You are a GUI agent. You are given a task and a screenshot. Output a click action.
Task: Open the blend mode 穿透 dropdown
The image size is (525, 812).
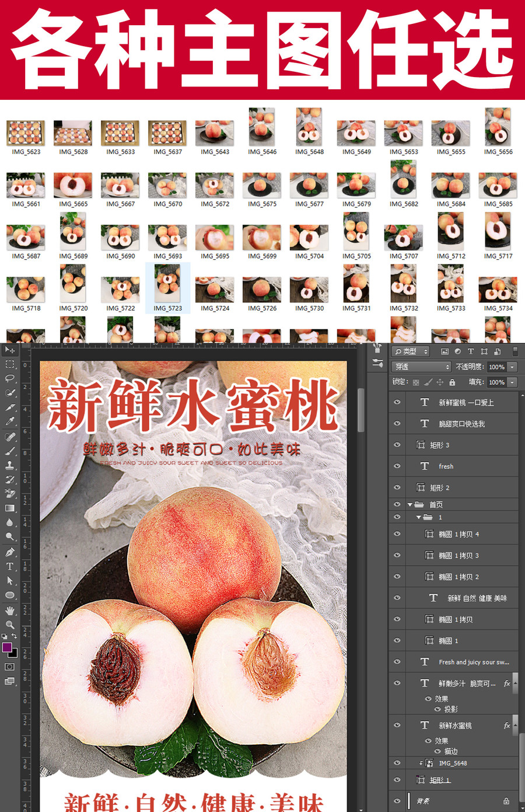click(421, 367)
